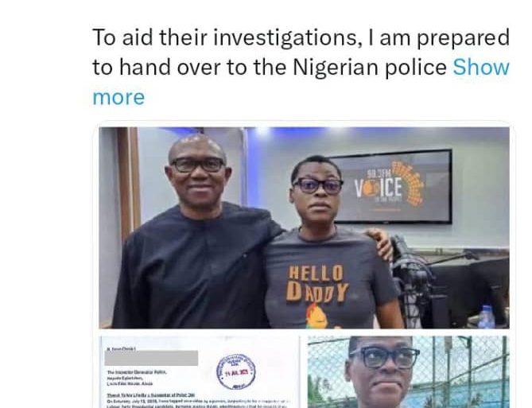Viewport: 532px width, 408px height.
Task: Click the water bottle in studio photo
Action: pos(487,317)
